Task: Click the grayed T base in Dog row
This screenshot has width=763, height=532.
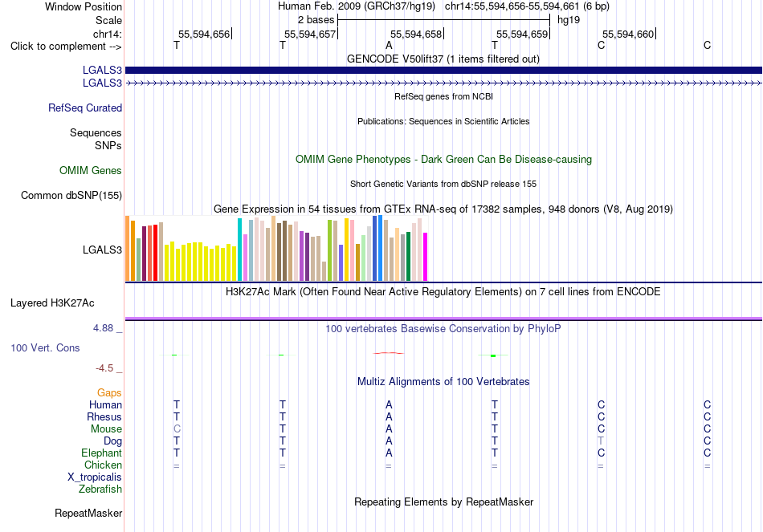Action: [601, 441]
